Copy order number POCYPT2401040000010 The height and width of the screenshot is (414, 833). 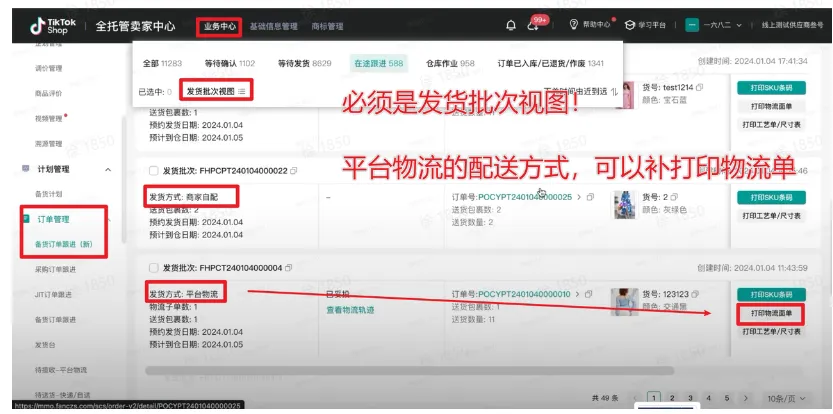coord(589,294)
